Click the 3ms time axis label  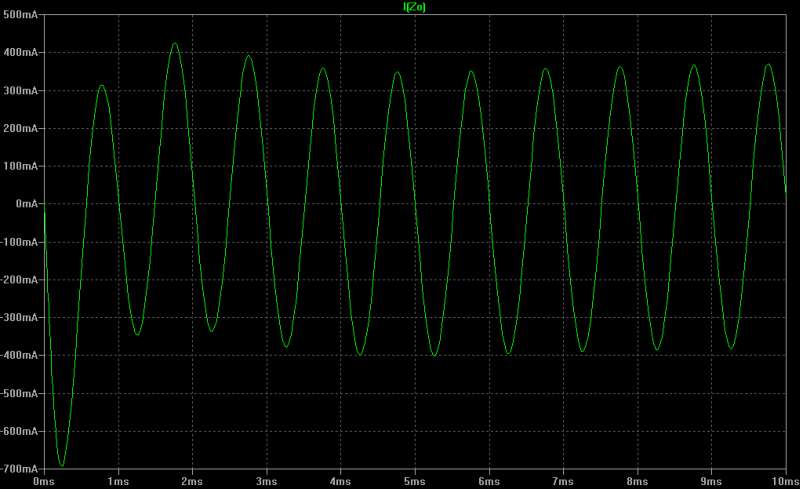pyautogui.click(x=266, y=481)
